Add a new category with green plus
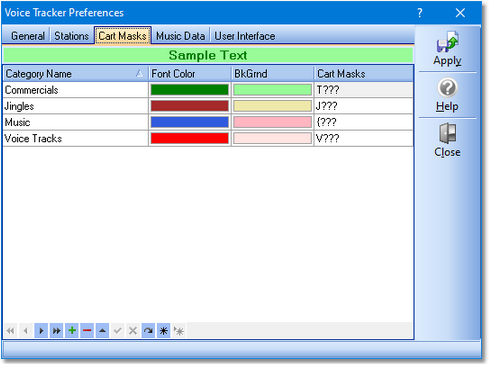489x366 pixels. (72, 330)
